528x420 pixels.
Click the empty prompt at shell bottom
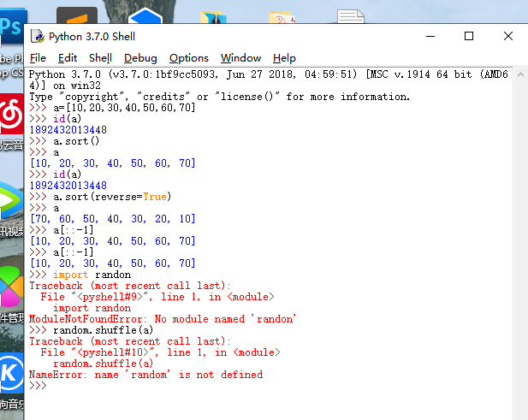tap(38, 386)
